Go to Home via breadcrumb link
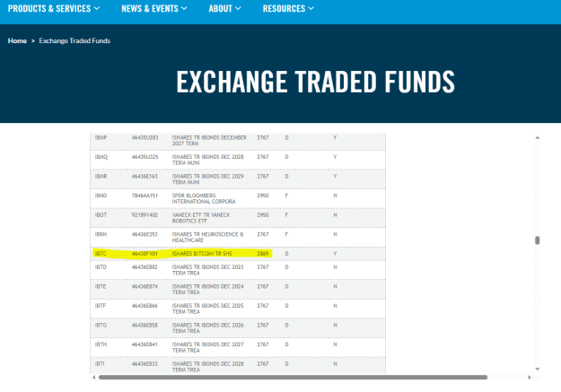Screen dimensions: 561x392 (x=17, y=40)
